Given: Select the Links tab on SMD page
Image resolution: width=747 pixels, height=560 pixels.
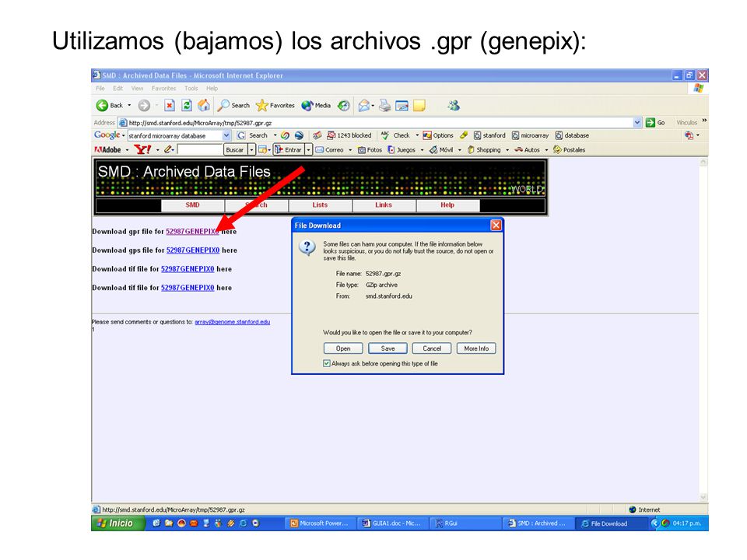Looking at the screenshot, I should pos(384,205).
